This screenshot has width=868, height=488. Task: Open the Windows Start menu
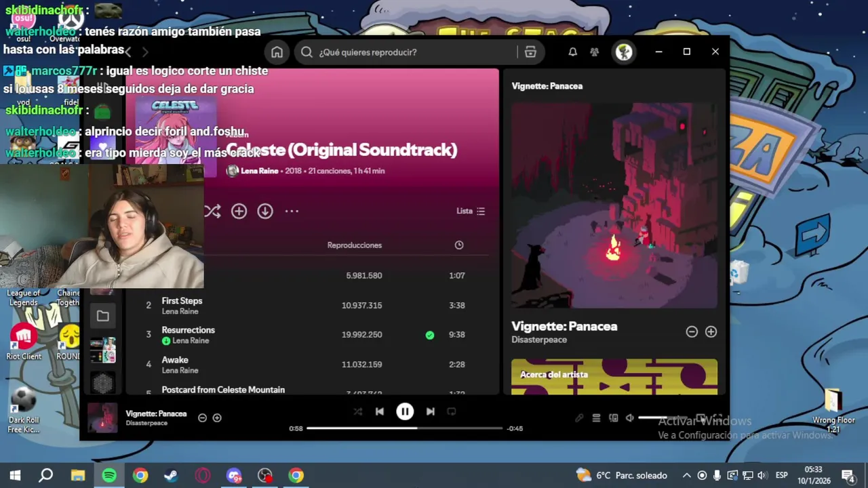[x=15, y=475]
